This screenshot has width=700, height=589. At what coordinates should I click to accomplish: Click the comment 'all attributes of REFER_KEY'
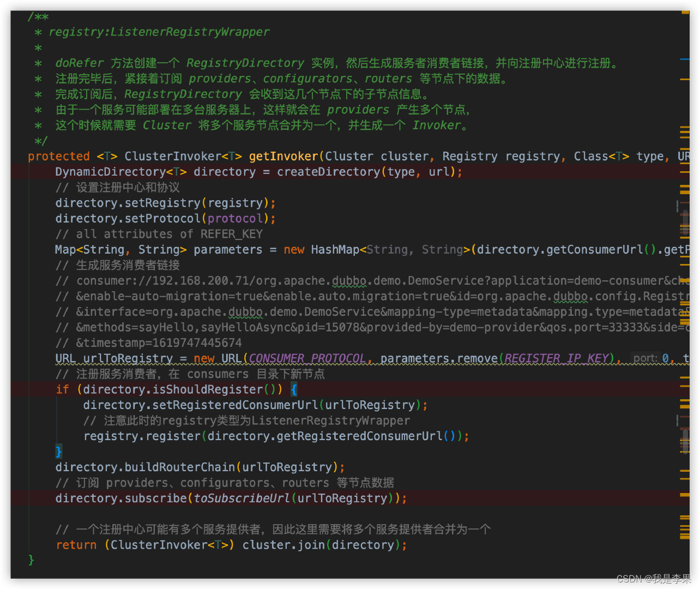click(x=159, y=234)
